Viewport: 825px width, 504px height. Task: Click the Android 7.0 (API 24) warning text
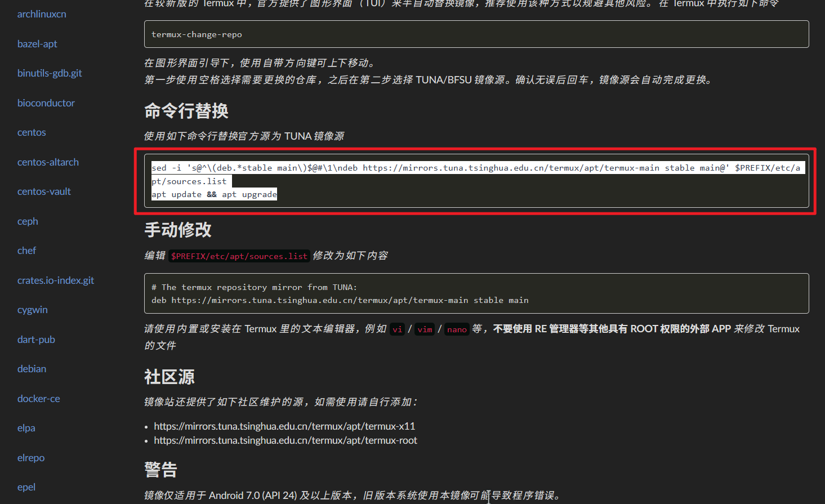click(353, 496)
